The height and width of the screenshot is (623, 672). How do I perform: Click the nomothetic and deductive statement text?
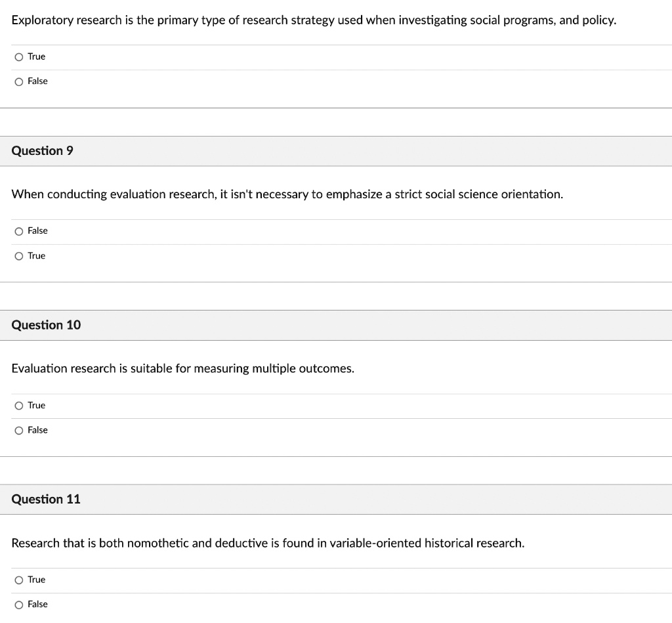click(268, 543)
